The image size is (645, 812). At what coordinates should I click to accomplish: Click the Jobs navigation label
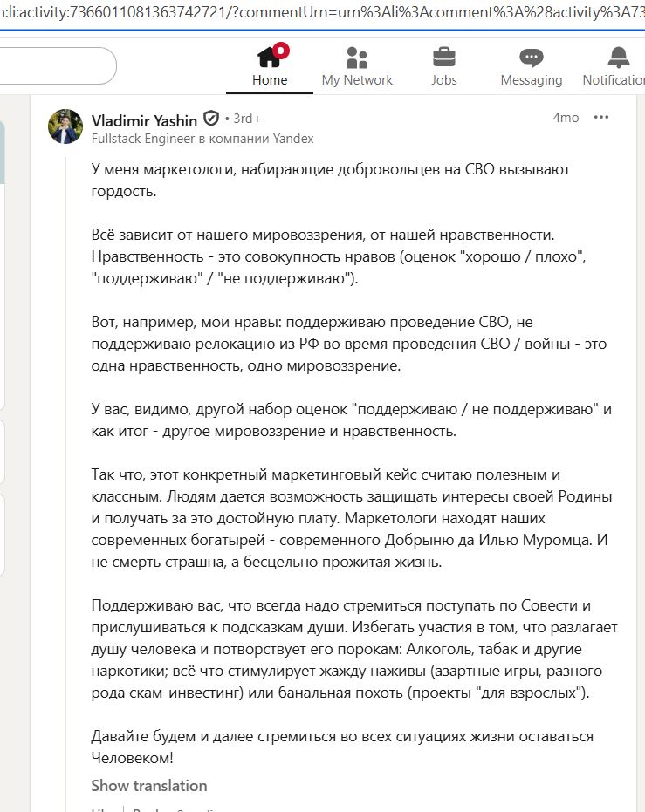coord(444,80)
